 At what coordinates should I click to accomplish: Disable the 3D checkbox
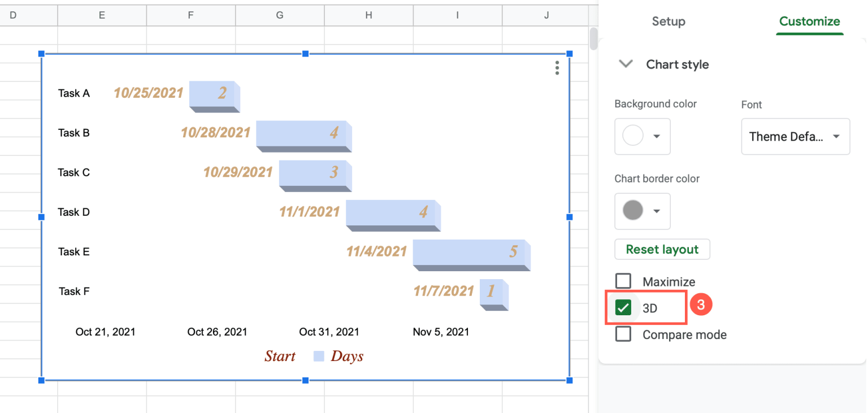coord(623,307)
